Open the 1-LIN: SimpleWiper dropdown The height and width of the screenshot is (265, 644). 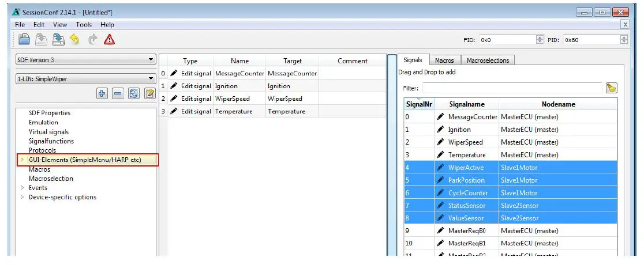(85, 79)
